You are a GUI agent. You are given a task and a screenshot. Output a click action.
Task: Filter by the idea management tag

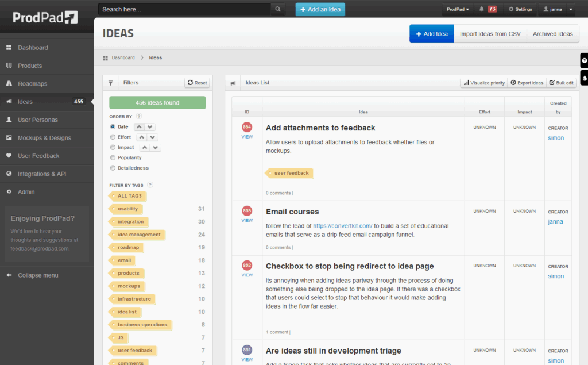point(137,235)
